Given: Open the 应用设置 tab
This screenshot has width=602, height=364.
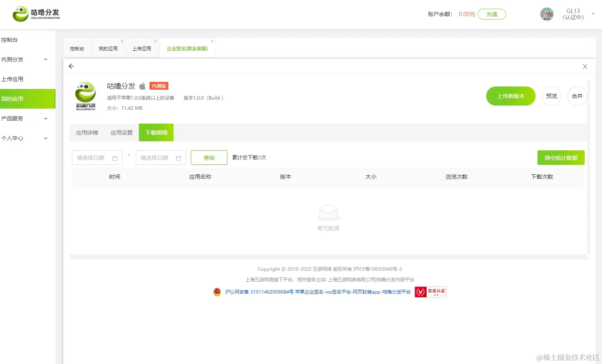Looking at the screenshot, I should (x=122, y=133).
